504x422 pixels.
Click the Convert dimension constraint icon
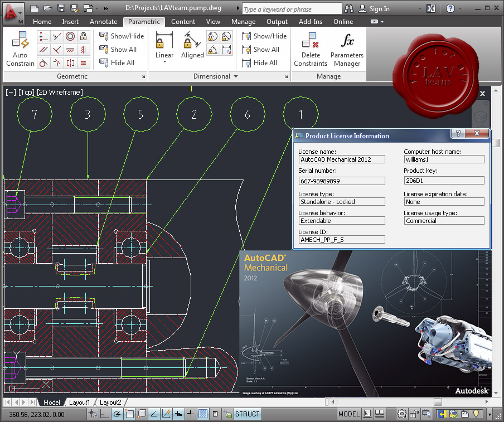[x=226, y=50]
